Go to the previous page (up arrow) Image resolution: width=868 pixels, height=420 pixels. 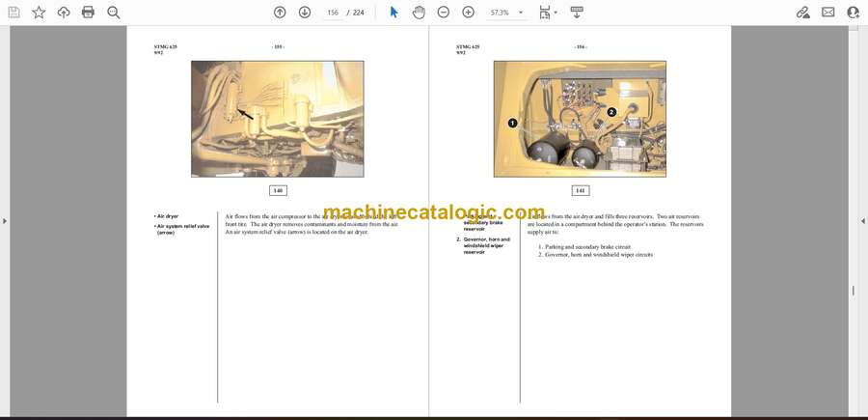point(280,13)
